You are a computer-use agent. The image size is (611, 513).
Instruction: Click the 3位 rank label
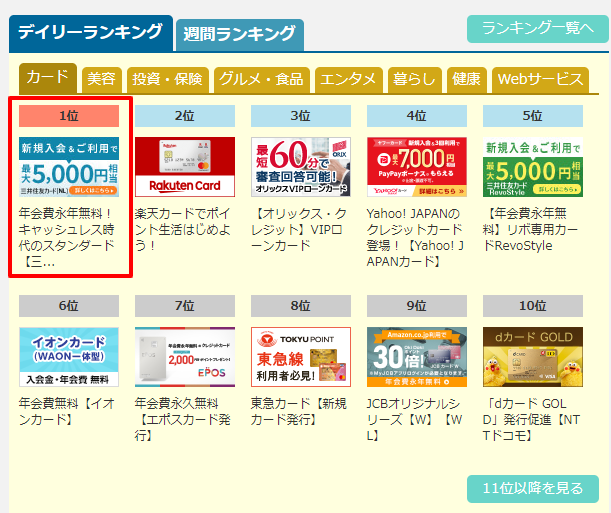[301, 116]
